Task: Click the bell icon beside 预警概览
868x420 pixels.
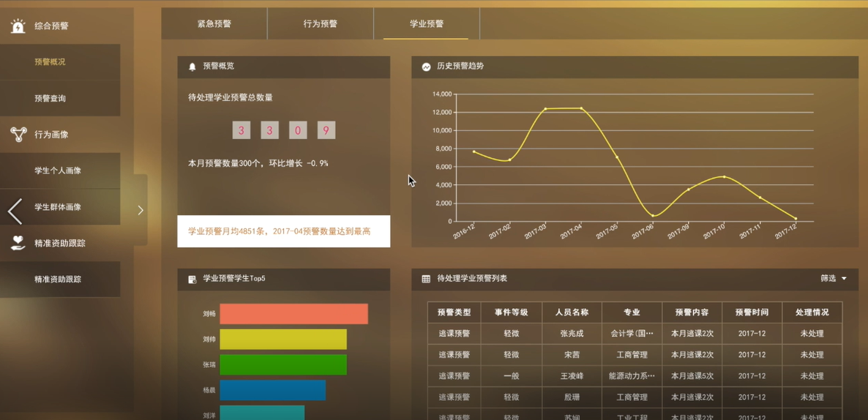Action: click(x=192, y=67)
